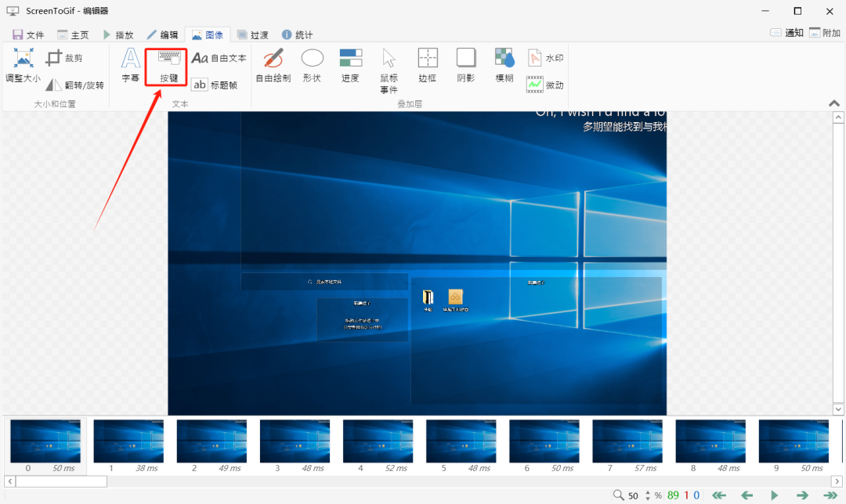846x504 pixels.
Task: Open the 附加 extras panel
Action: click(x=825, y=33)
